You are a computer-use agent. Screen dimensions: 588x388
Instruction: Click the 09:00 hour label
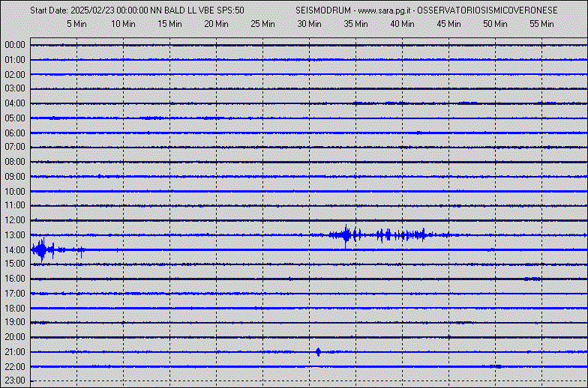pos(15,177)
